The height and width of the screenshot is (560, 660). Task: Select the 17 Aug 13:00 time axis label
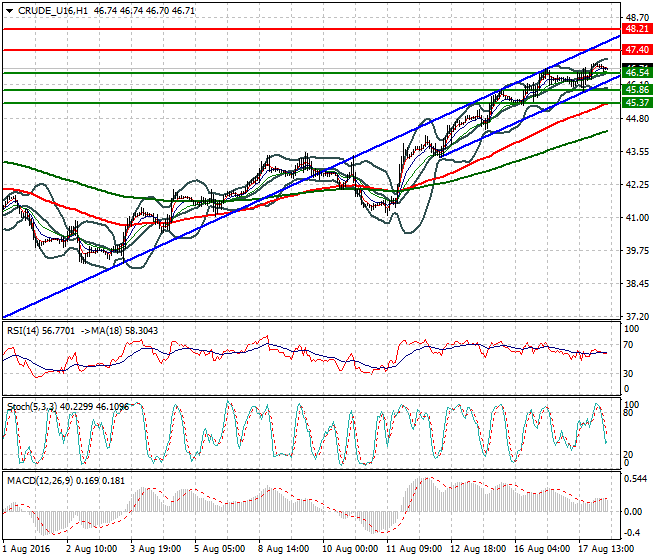[606, 549]
